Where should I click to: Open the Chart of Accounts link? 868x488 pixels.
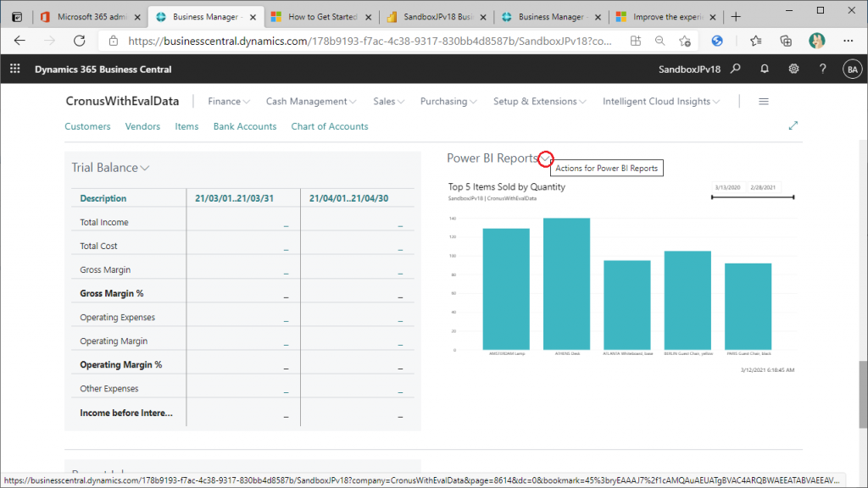coord(330,126)
